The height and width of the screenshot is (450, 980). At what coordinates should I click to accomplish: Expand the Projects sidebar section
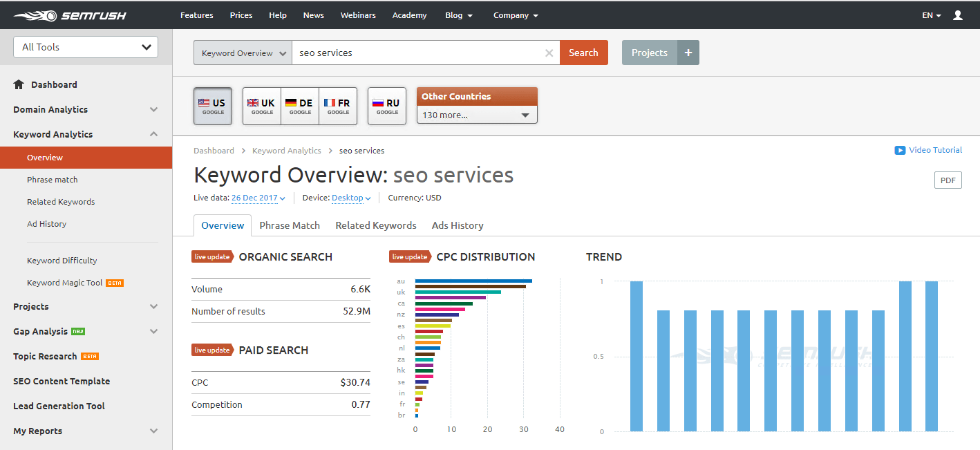pos(153,306)
